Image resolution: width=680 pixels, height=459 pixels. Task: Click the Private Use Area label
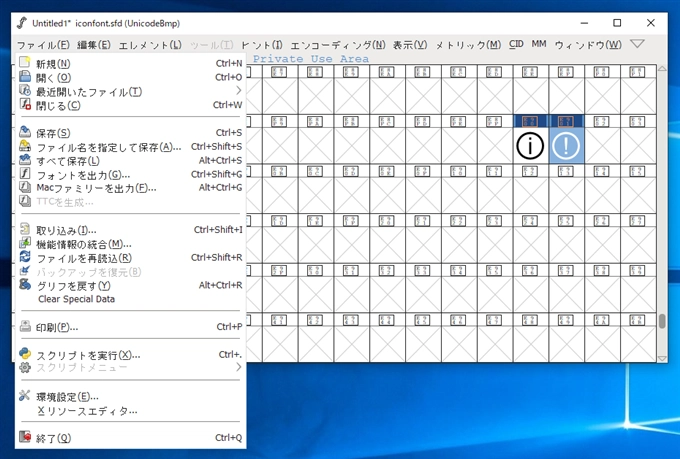click(311, 59)
